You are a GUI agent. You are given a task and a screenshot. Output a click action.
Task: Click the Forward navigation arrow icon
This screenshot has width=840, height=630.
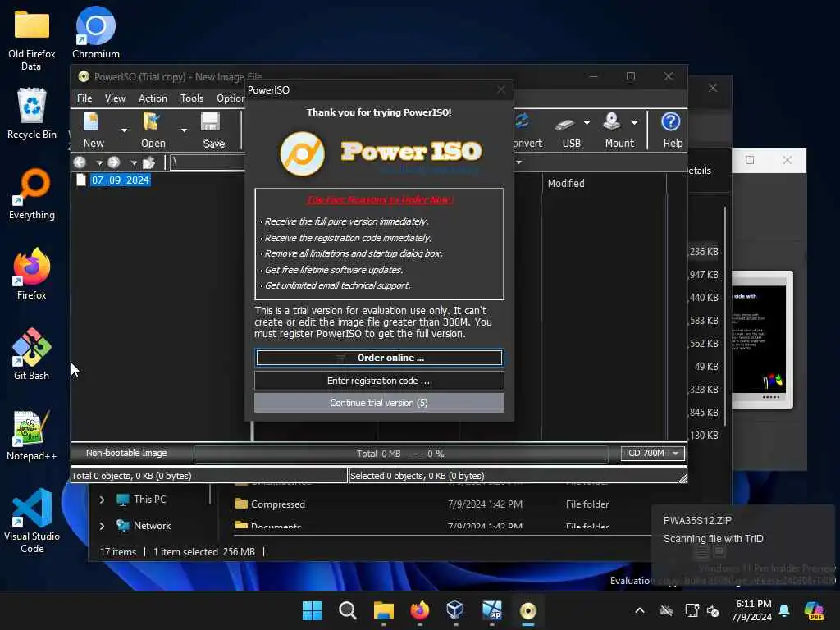coord(113,162)
